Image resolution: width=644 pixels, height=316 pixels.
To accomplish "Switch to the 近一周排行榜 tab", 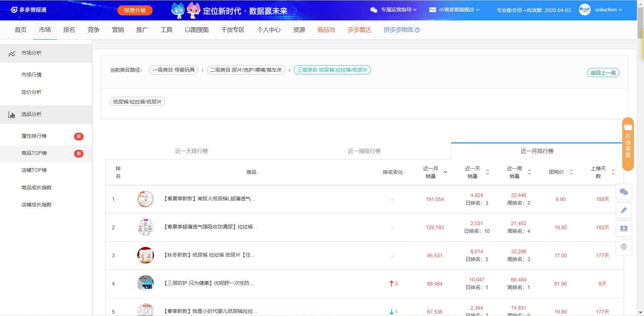I will 364,151.
